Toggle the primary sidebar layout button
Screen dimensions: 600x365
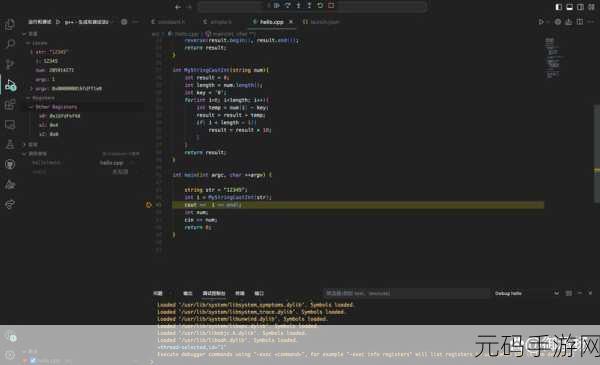click(x=559, y=7)
